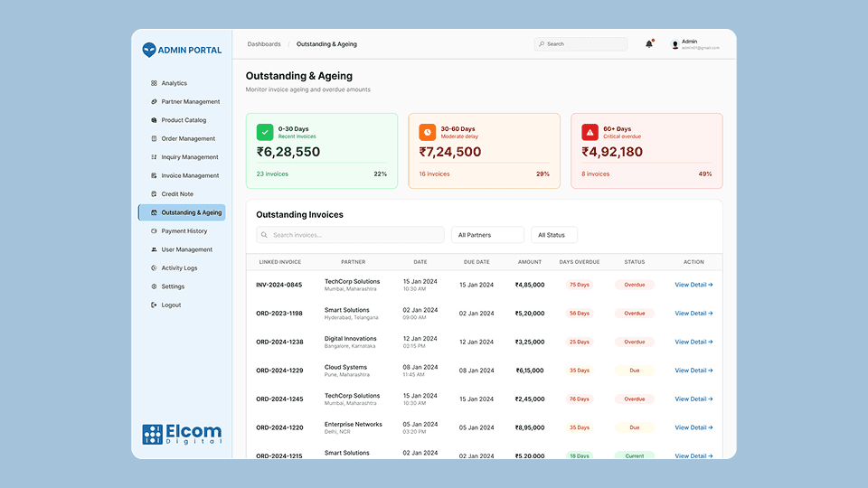
Task: Click the orange clock 30-60 Days icon
Action: tap(427, 132)
